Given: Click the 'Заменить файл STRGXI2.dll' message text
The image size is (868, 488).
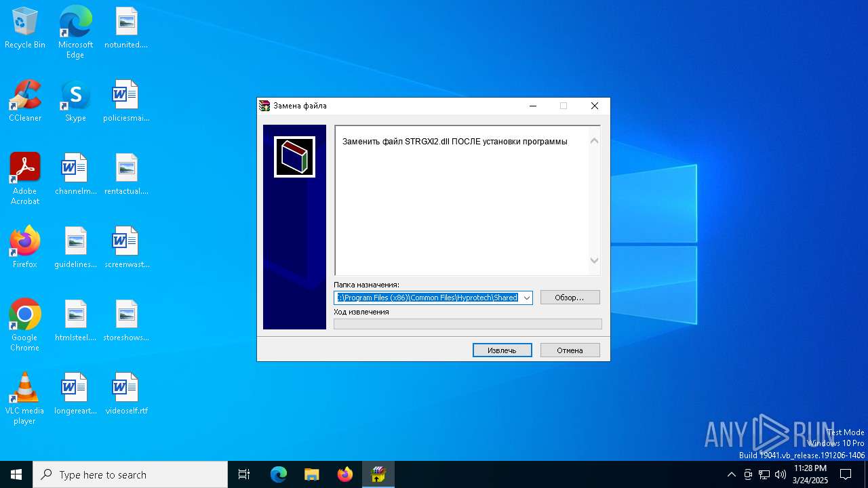Looking at the screenshot, I should coord(454,142).
